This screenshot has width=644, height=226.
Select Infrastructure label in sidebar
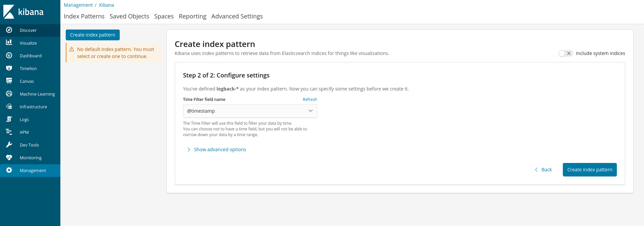[33, 107]
